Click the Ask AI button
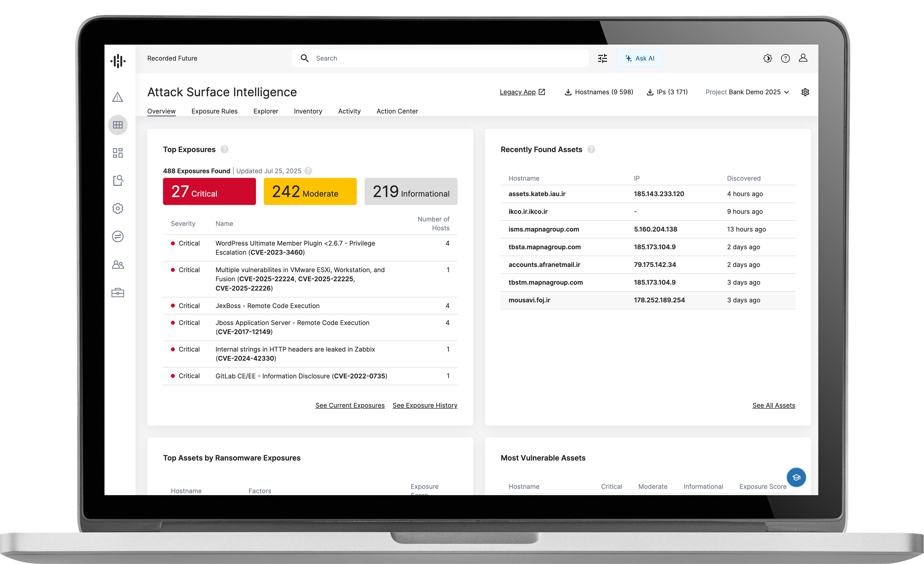Viewport: 924px width, 564px height. [x=639, y=58]
